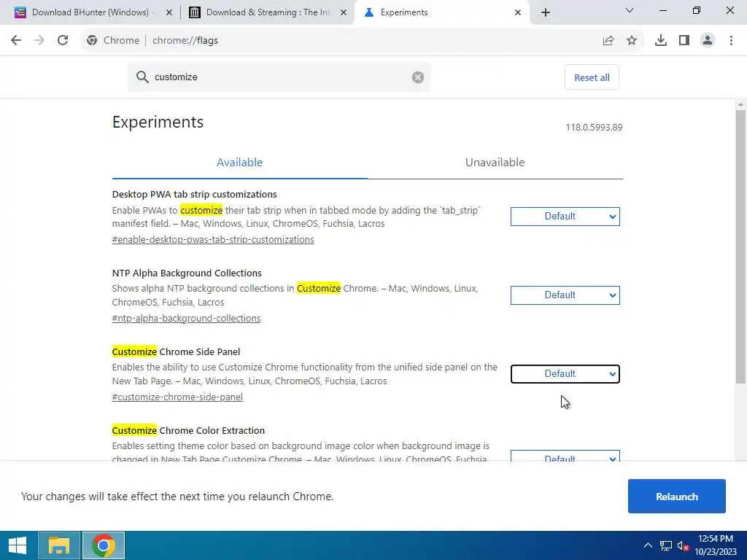
Task: Toggle the browser side panel icon
Action: (684, 41)
